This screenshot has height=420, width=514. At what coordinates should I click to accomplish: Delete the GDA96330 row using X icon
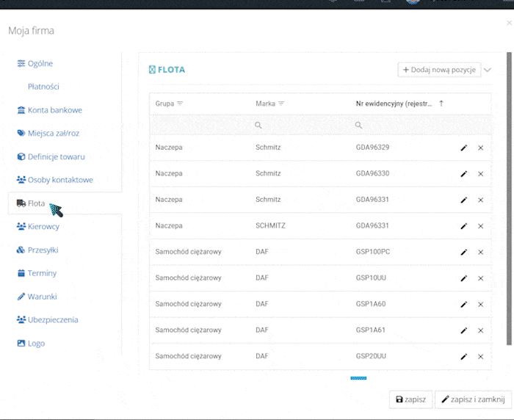pyautogui.click(x=480, y=174)
